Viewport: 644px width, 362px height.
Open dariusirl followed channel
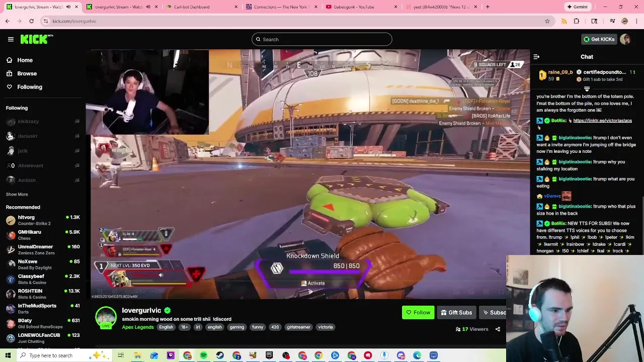point(43,136)
